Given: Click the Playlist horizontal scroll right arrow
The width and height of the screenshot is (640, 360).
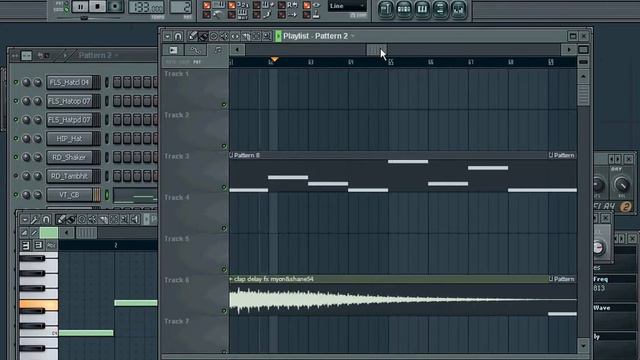Looking at the screenshot, I should [569, 50].
